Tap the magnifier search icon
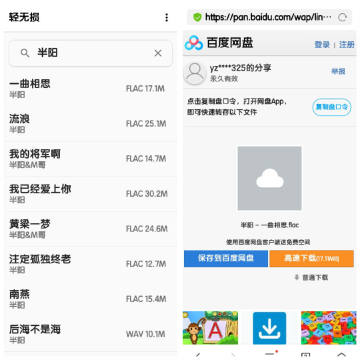The height and width of the screenshot is (360, 360). pyautogui.click(x=25, y=53)
